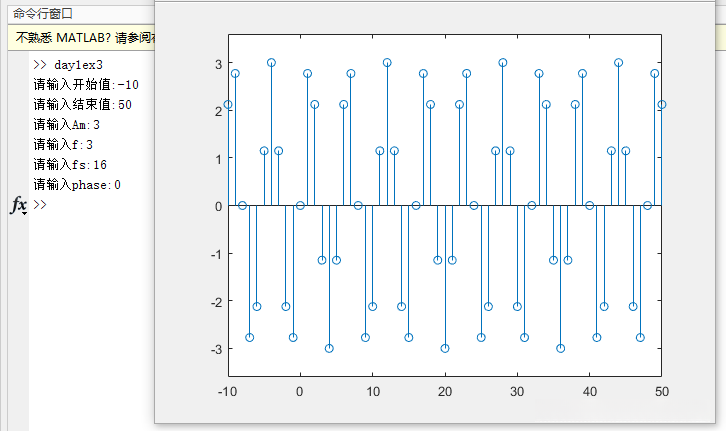726x431 pixels.
Task: Click the y-axis tick label 1
Action: pos(219,159)
